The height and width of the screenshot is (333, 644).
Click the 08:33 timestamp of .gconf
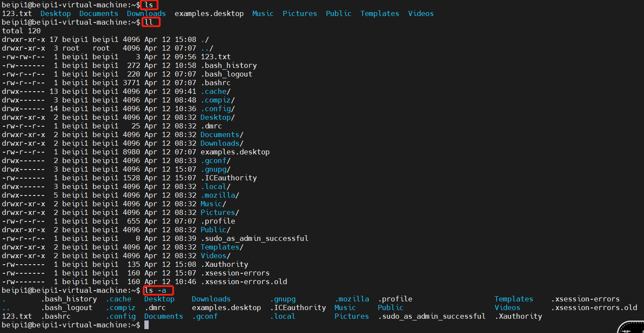tap(185, 160)
